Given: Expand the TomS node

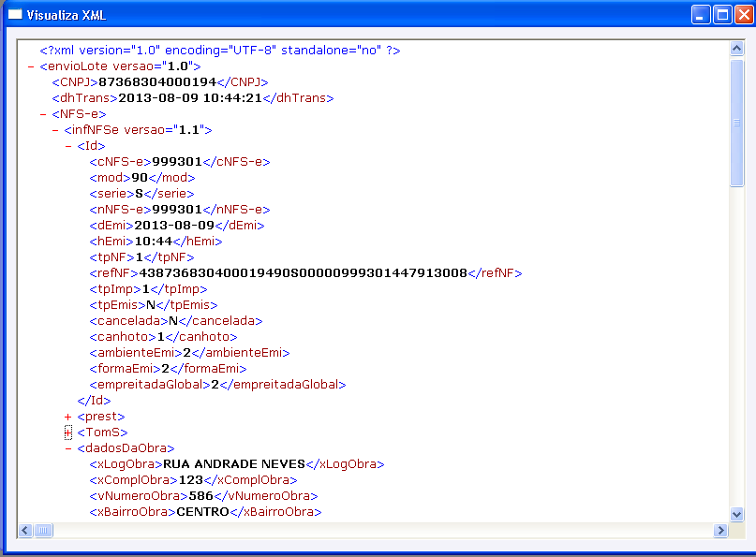Looking at the screenshot, I should (68, 432).
